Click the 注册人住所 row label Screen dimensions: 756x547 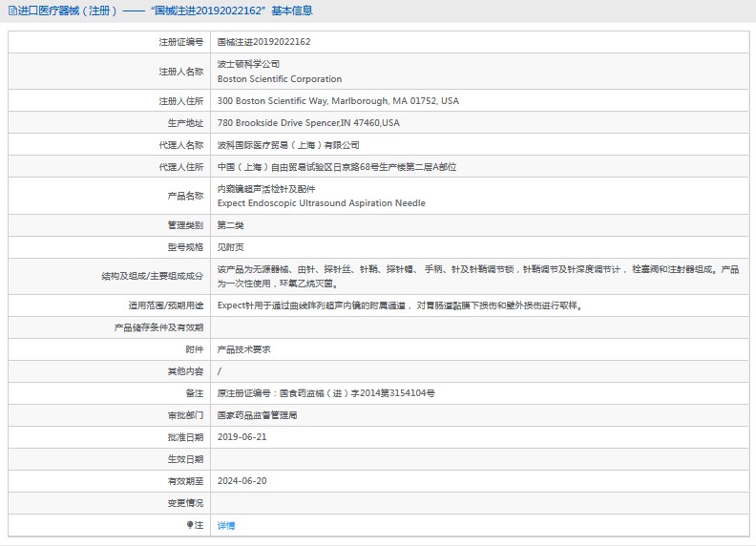coord(181,101)
